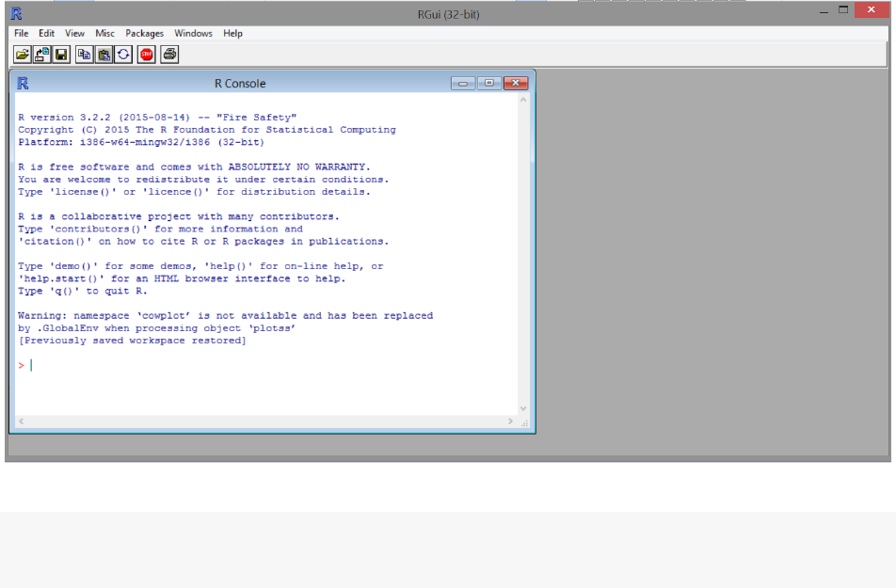The width and height of the screenshot is (896, 588).
Task: Click the Save workspace floppy icon
Action: [x=61, y=55]
